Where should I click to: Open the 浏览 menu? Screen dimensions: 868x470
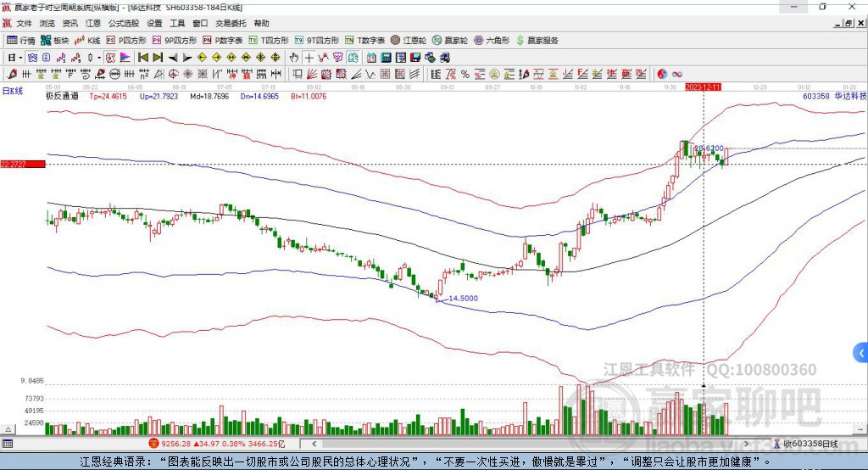47,23
